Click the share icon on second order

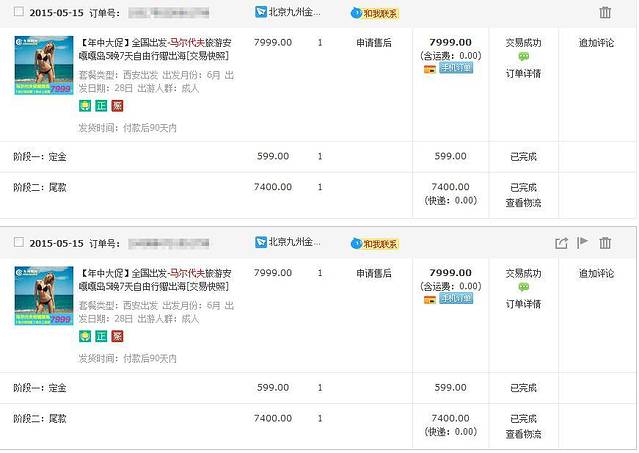(x=561, y=243)
